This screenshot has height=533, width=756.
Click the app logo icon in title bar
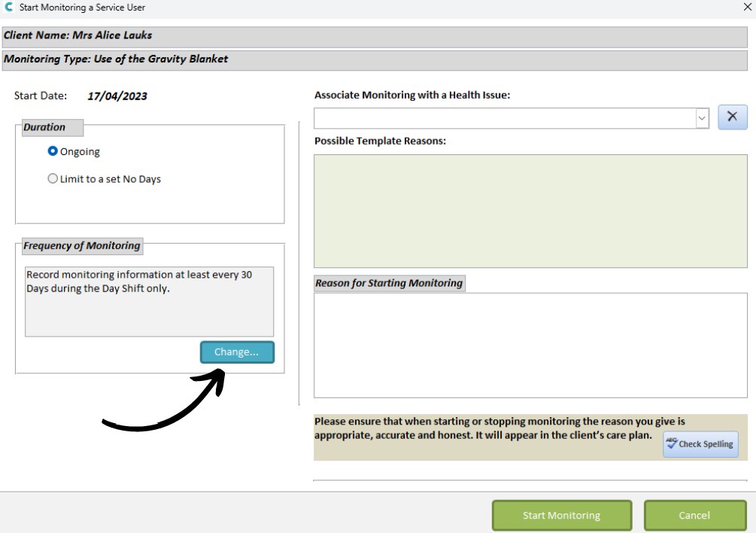pyautogui.click(x=9, y=8)
